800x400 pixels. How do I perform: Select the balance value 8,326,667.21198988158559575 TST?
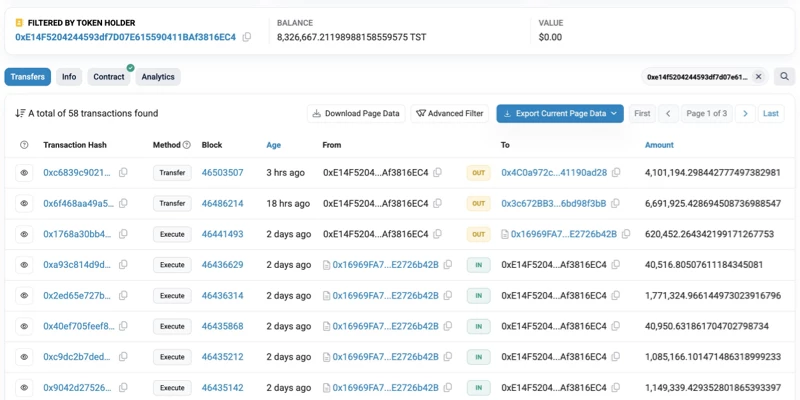click(x=352, y=37)
